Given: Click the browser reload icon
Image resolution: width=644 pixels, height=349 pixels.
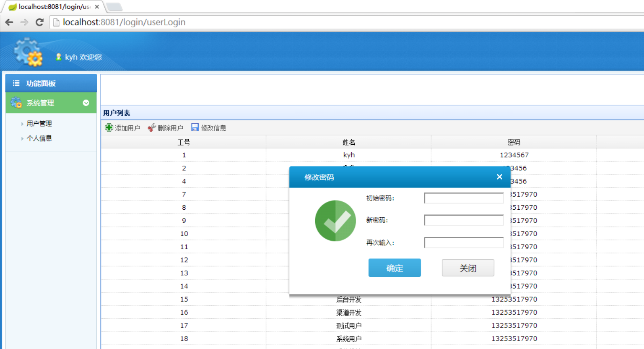Looking at the screenshot, I should tap(39, 22).
